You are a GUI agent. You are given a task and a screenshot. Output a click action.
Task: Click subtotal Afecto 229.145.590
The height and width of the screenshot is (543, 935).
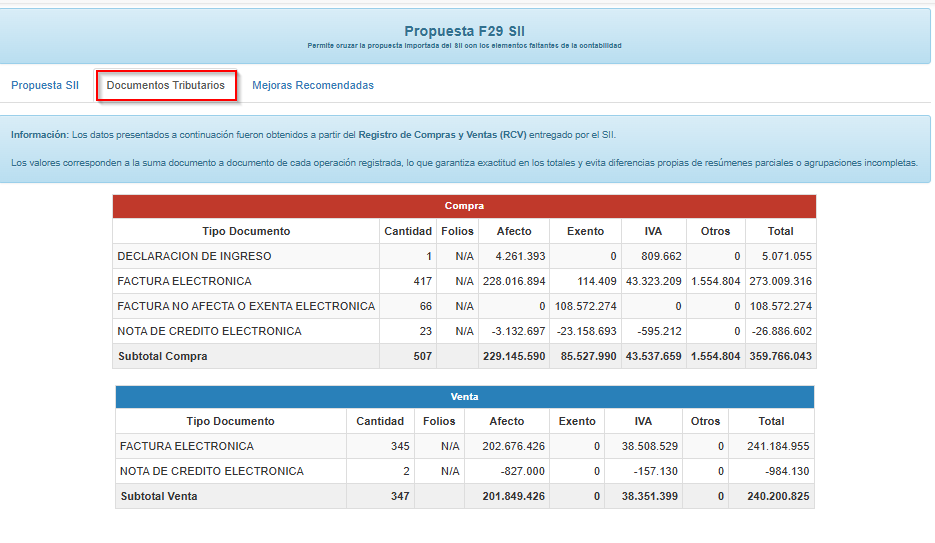[514, 356]
